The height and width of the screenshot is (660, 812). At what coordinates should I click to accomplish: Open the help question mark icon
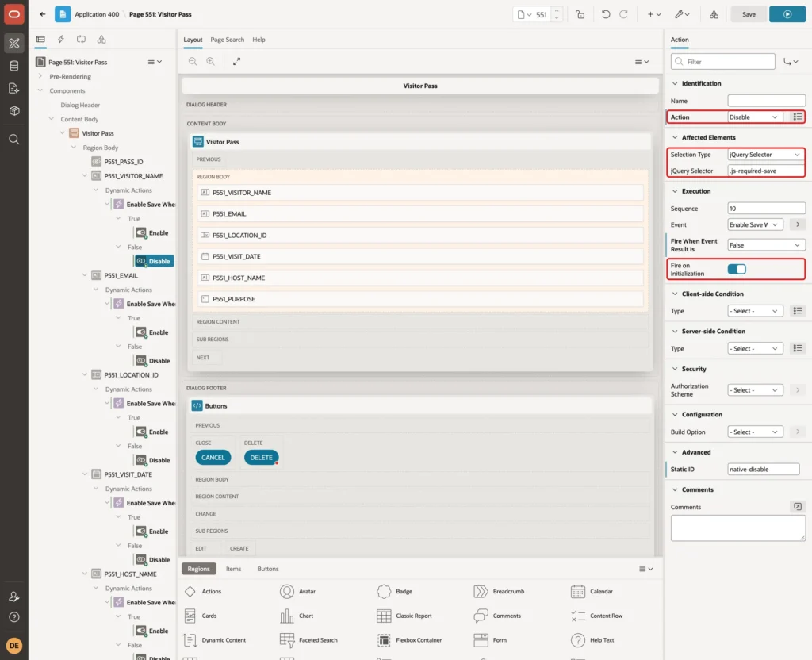click(x=14, y=617)
